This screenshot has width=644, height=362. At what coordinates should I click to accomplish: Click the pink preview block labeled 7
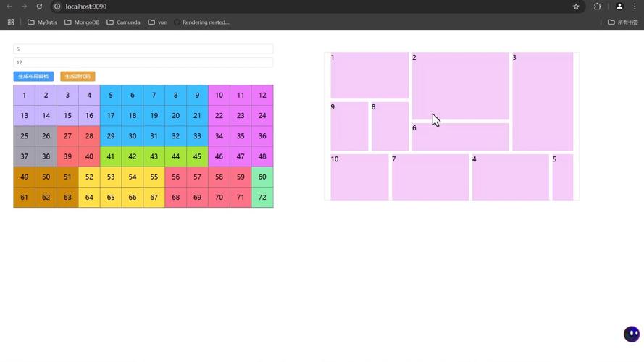click(x=430, y=177)
